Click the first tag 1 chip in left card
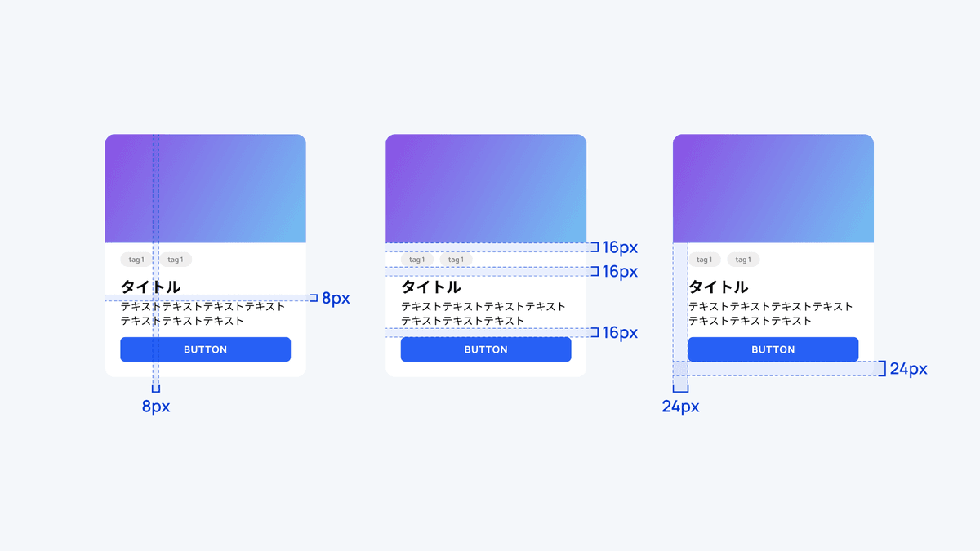Image resolution: width=980 pixels, height=551 pixels. coord(136,260)
